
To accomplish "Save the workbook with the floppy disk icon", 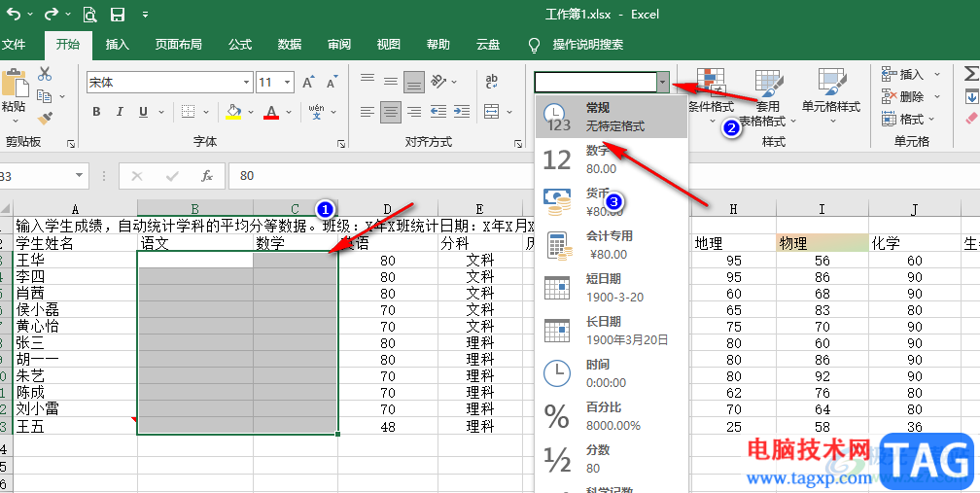I will click(117, 14).
